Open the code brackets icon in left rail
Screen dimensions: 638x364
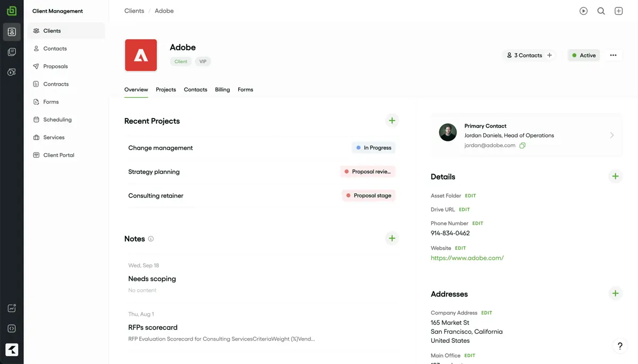[12, 328]
